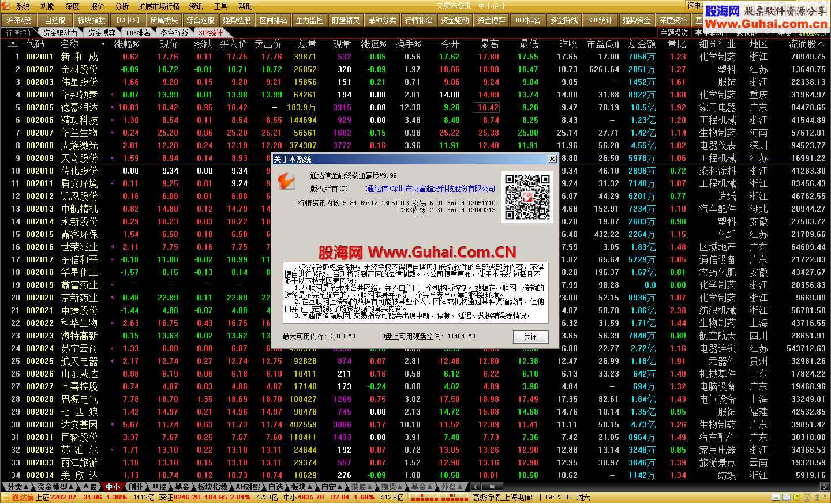Click the 自选股 toolbar button
This screenshot has height=504, width=831.
click(x=55, y=20)
